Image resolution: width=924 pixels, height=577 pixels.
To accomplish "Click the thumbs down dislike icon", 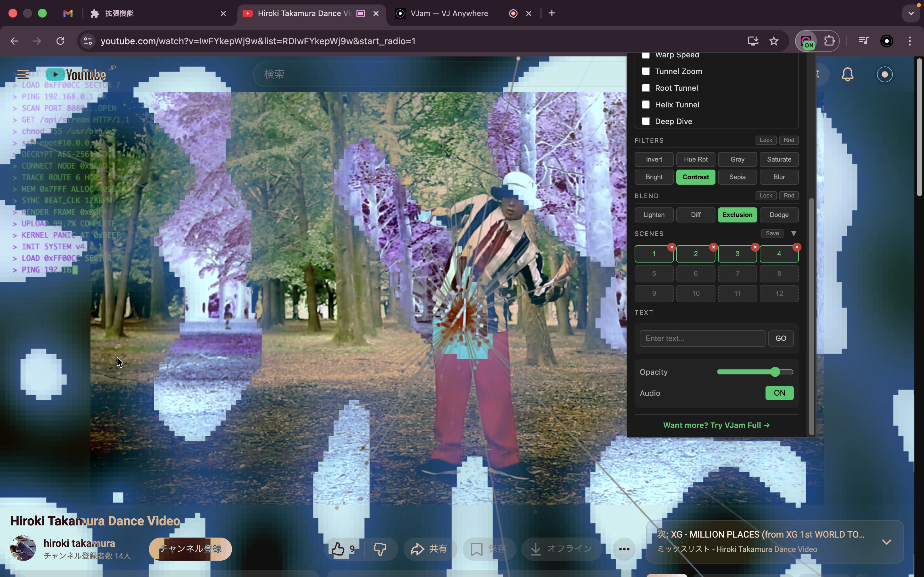I will 380,549.
